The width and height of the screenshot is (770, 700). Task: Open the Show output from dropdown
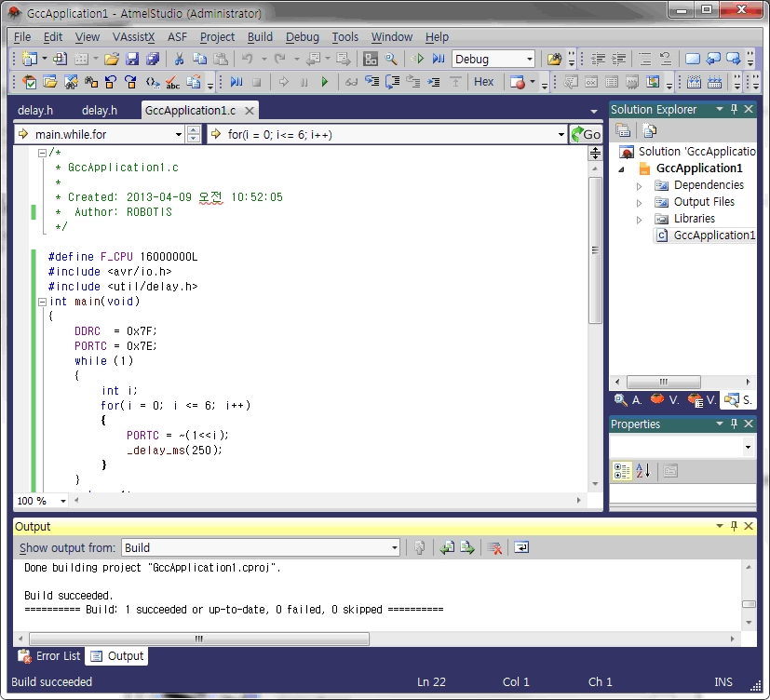[394, 547]
